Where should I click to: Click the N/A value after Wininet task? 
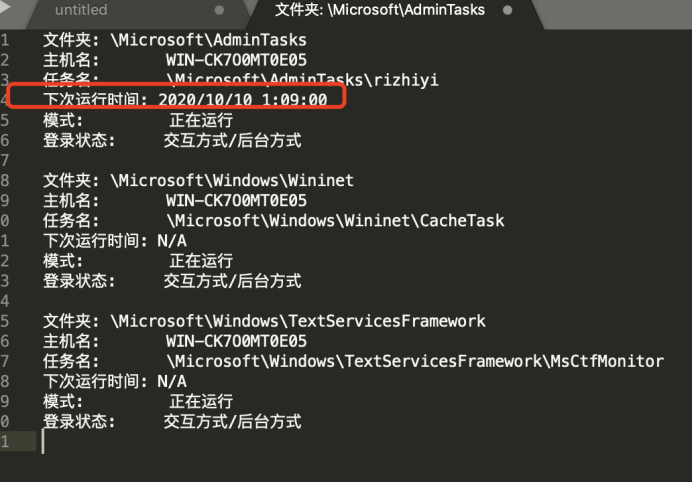point(172,241)
